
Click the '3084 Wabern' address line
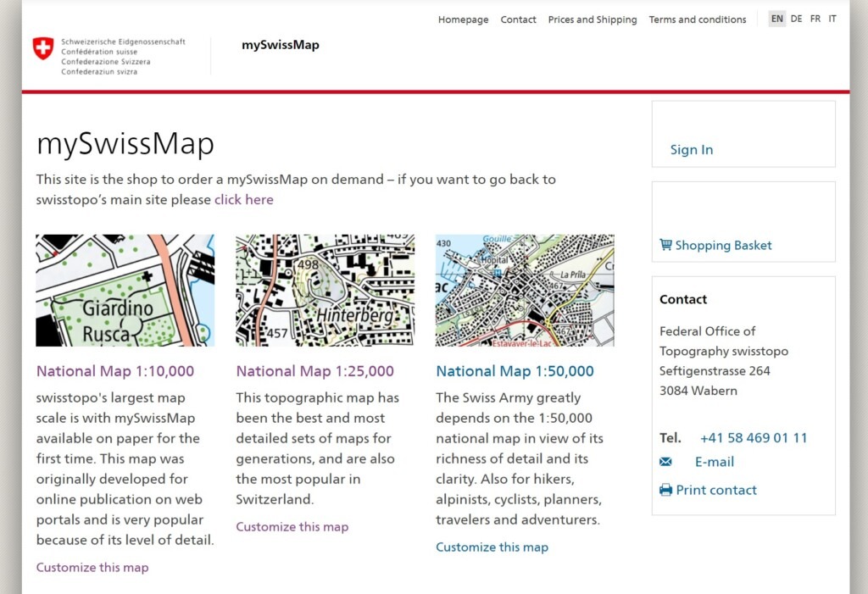pyautogui.click(x=698, y=391)
